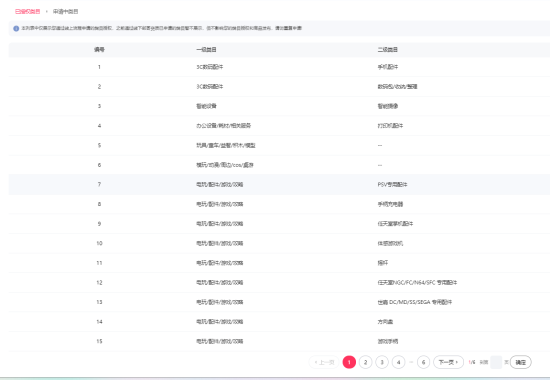The width and height of the screenshot is (550, 380).
Task: Select row 9 second-level category cell
Action: tap(395, 224)
